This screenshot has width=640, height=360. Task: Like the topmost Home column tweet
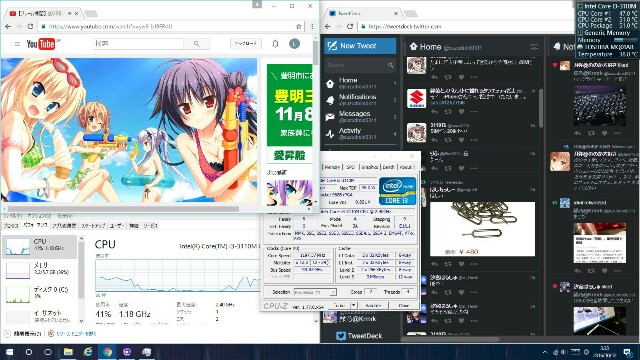pyautogui.click(x=461, y=77)
